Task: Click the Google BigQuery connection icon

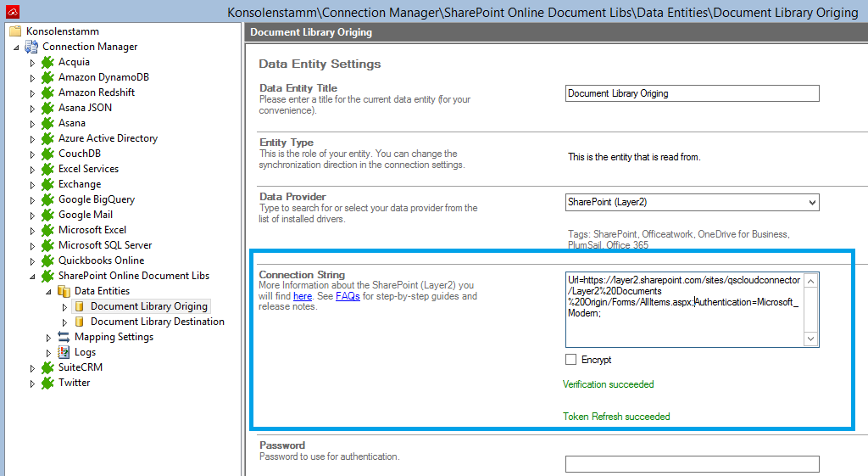Action: [x=47, y=199]
